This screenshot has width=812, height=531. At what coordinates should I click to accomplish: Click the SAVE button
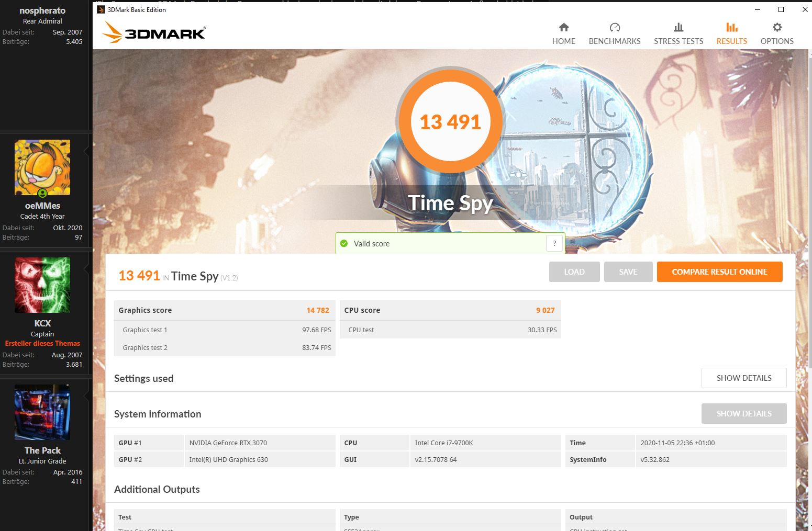628,272
